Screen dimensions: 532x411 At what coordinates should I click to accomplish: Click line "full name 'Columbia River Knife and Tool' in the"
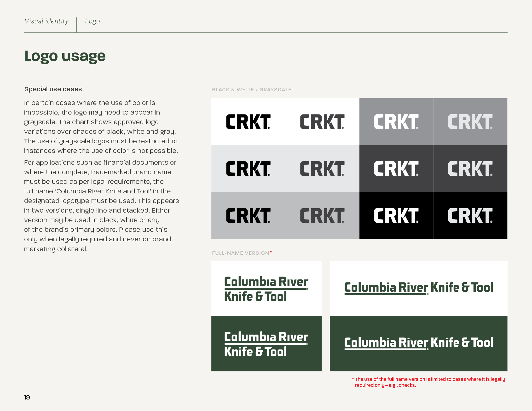(x=98, y=191)
